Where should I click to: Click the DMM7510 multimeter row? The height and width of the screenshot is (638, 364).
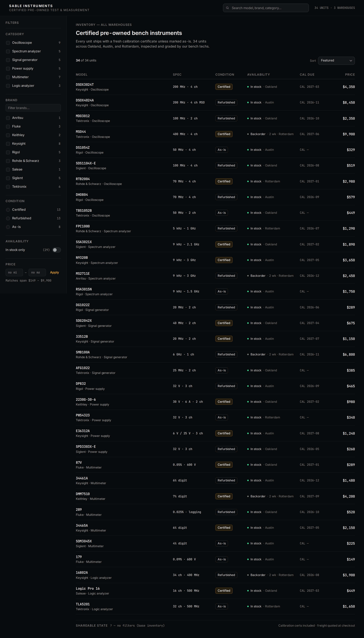[x=215, y=496]
